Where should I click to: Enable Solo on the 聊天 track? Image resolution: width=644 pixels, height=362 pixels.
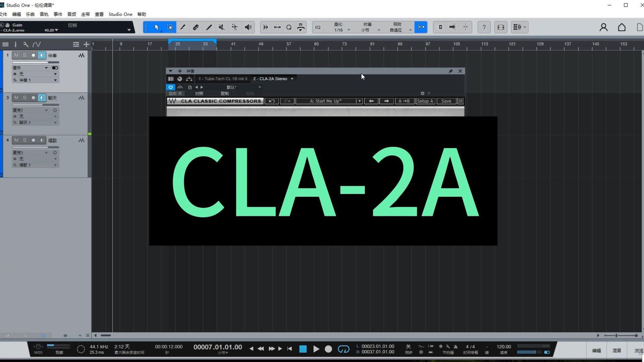24,98
